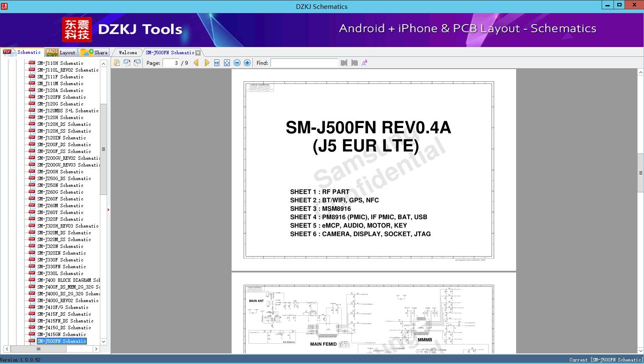The width and height of the screenshot is (644, 364).
Task: Find previous match icon
Action: pos(344,63)
